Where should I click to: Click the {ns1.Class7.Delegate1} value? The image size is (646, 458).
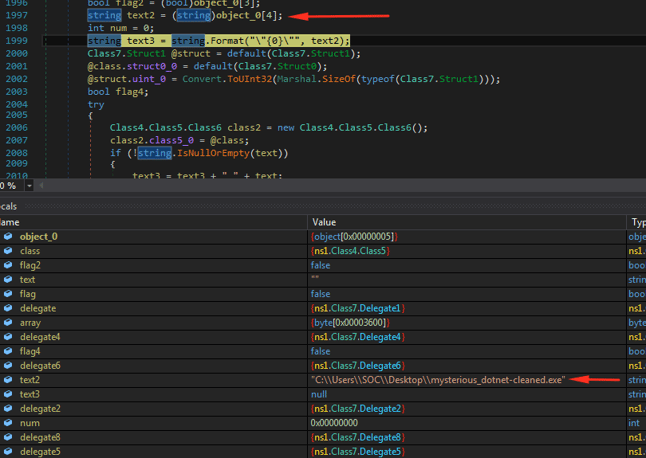(x=358, y=308)
